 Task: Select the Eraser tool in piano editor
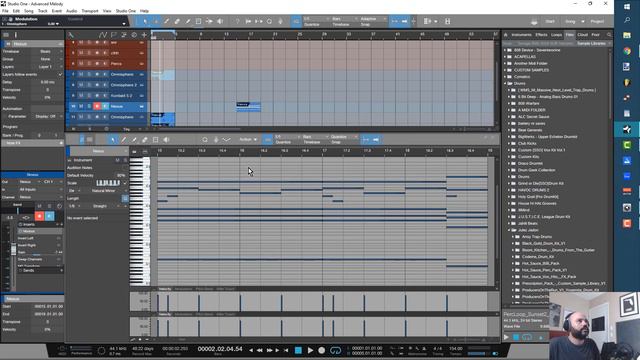(144, 140)
